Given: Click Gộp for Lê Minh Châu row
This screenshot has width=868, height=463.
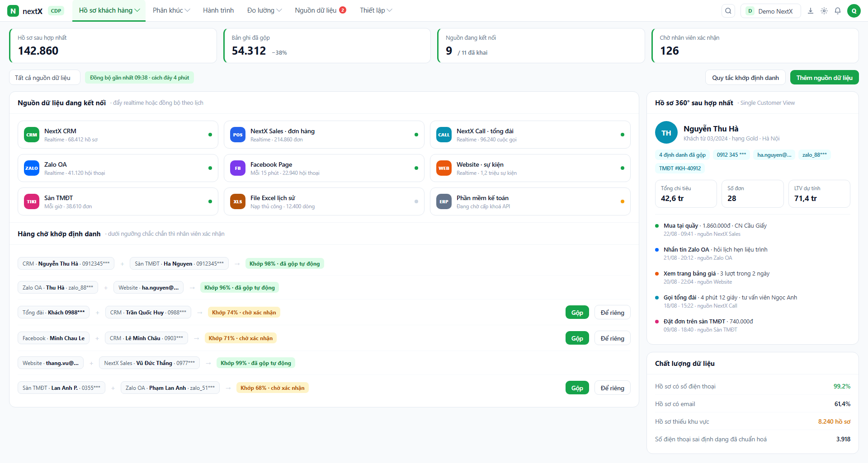Looking at the screenshot, I should (577, 338).
